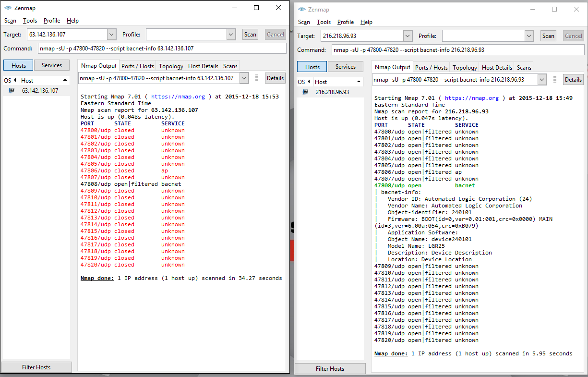Click '47808/udp open|filtered bacnet' line

(x=131, y=184)
